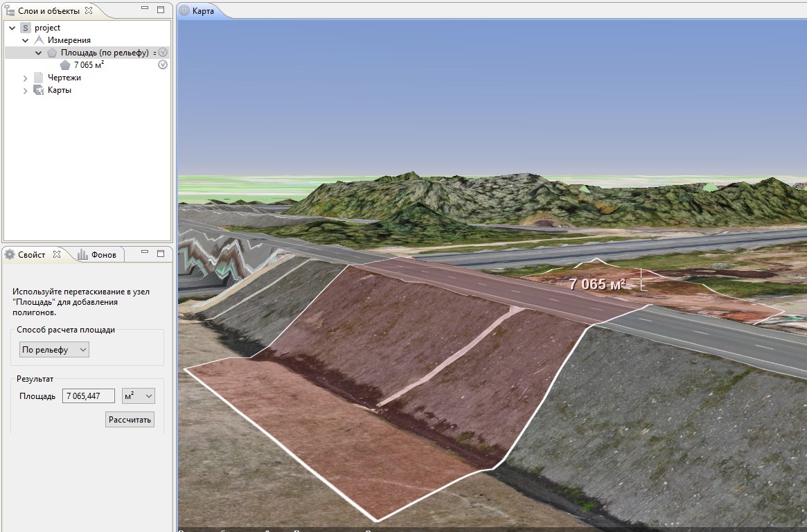Open the По рельефу calculation method dropdown
This screenshot has height=532, width=807.
click(54, 350)
